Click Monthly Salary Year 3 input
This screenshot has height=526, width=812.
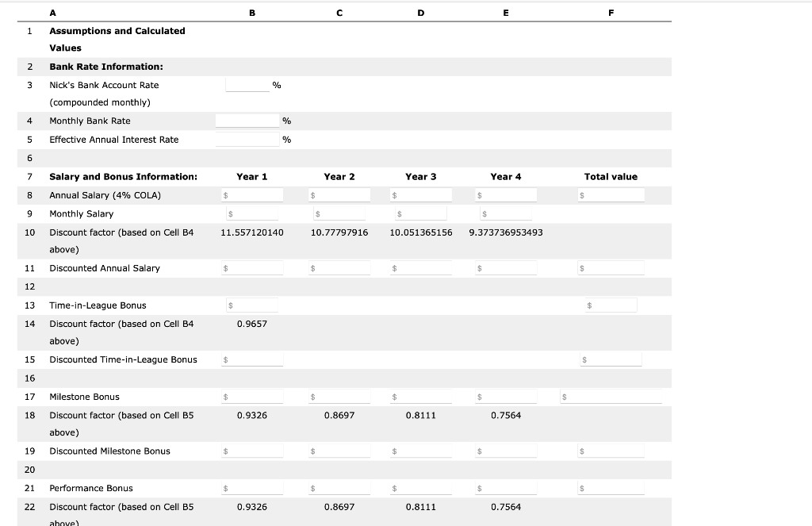tap(421, 213)
